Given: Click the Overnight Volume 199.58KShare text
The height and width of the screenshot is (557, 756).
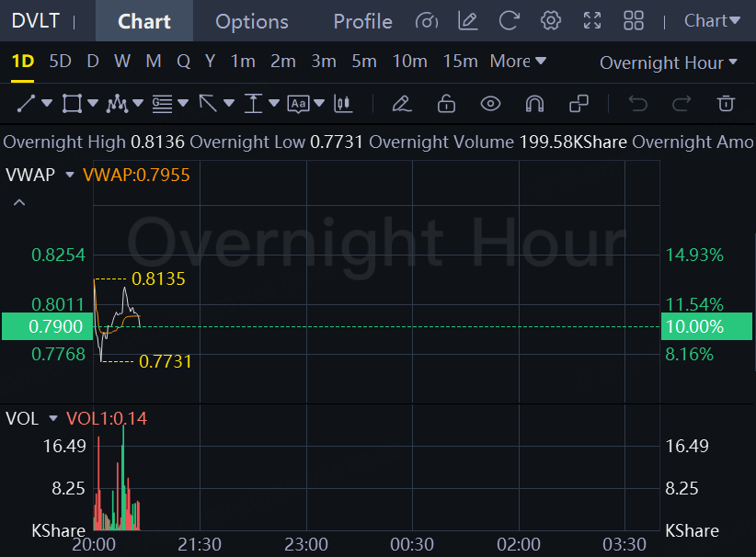Looking at the screenshot, I should (498, 142).
